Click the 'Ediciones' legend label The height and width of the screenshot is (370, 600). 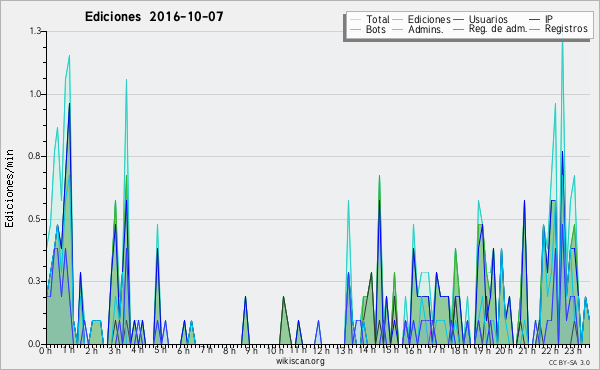coord(429,19)
